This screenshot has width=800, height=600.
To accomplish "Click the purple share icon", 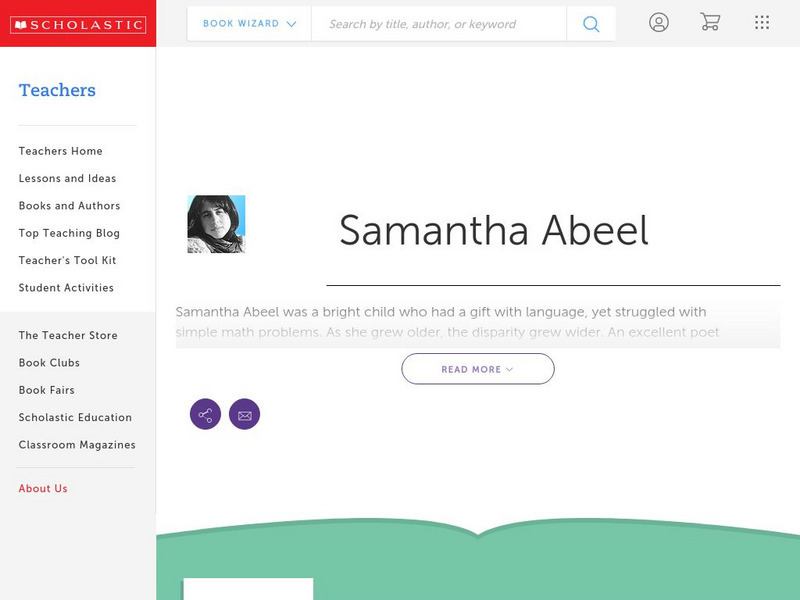I will 205,414.
